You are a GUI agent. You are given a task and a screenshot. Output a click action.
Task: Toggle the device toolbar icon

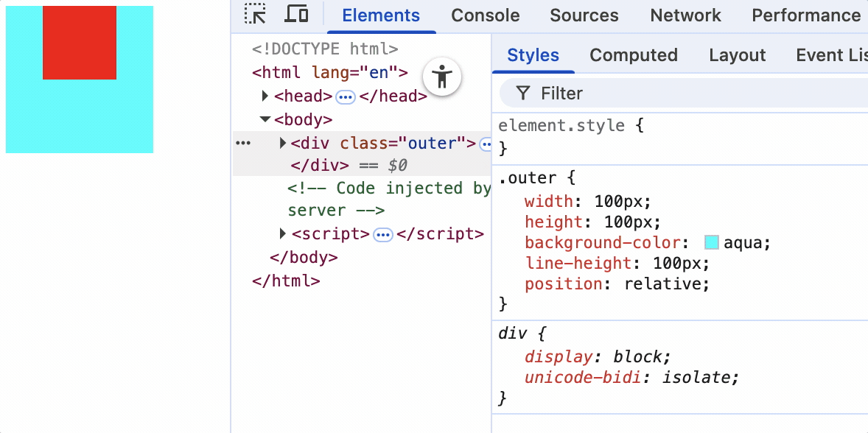click(296, 14)
